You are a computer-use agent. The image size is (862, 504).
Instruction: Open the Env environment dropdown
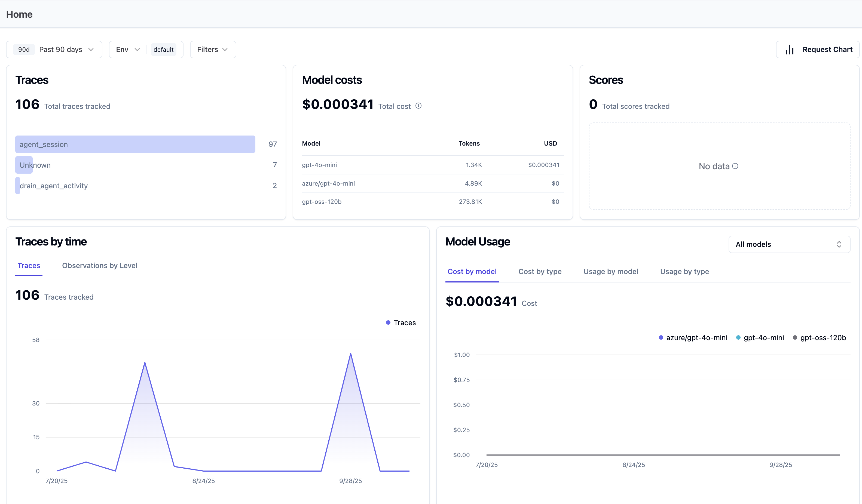(x=127, y=50)
